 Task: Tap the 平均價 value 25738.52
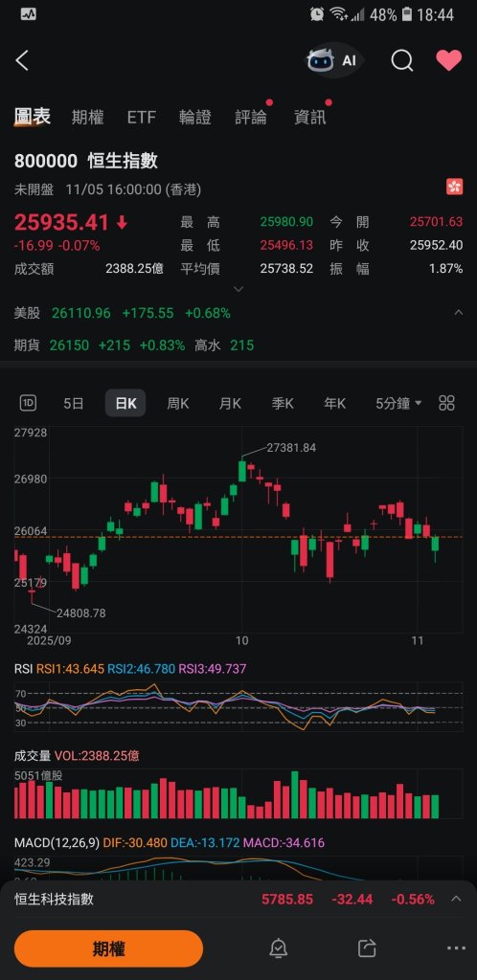pyautogui.click(x=286, y=269)
